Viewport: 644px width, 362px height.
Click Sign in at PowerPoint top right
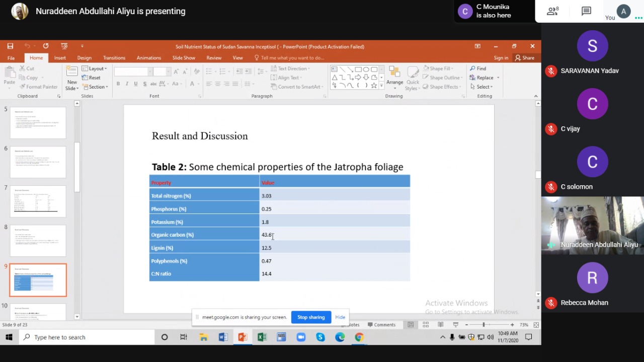501,58
